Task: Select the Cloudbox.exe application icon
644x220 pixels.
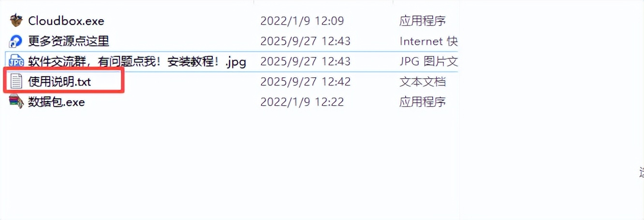Action: [16, 21]
